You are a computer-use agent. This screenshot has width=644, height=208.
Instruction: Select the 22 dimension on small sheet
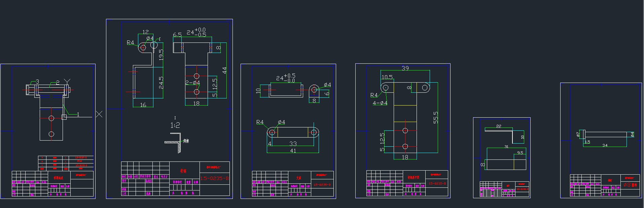(x=499, y=126)
